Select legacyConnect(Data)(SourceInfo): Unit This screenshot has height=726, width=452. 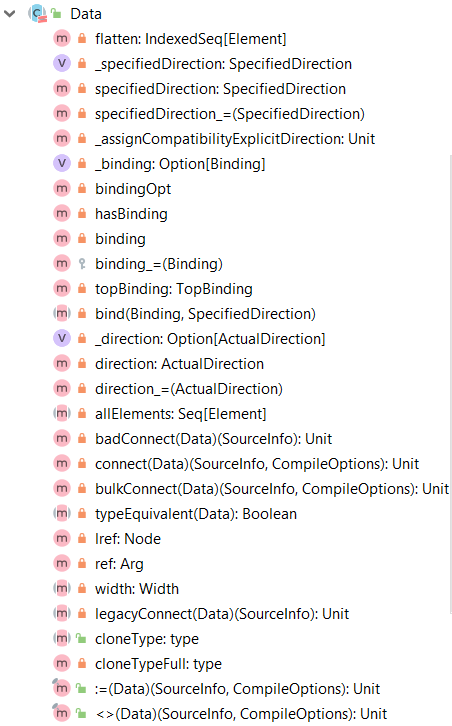[222, 614]
